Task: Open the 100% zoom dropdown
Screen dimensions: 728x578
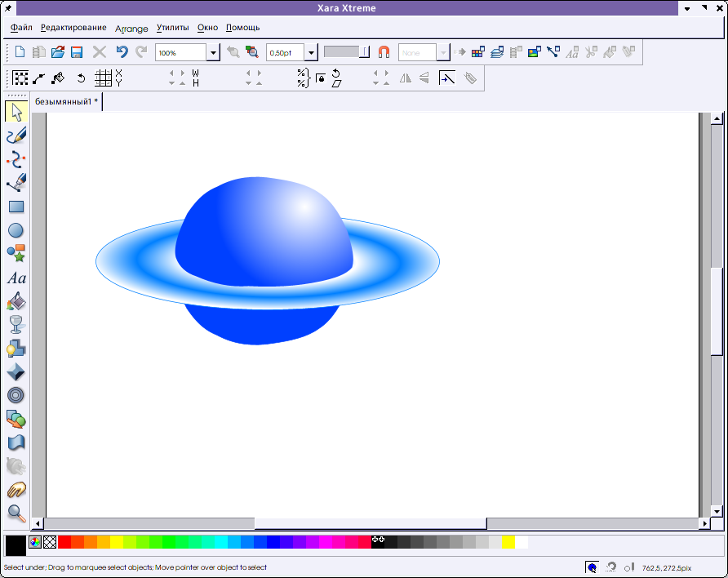Action: 213,53
